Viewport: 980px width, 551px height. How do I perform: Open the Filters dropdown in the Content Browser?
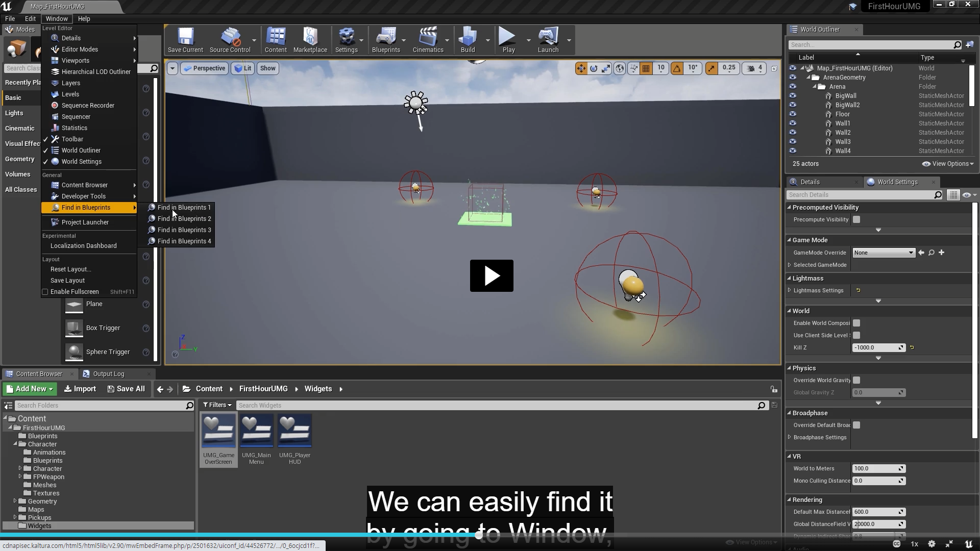coord(217,405)
